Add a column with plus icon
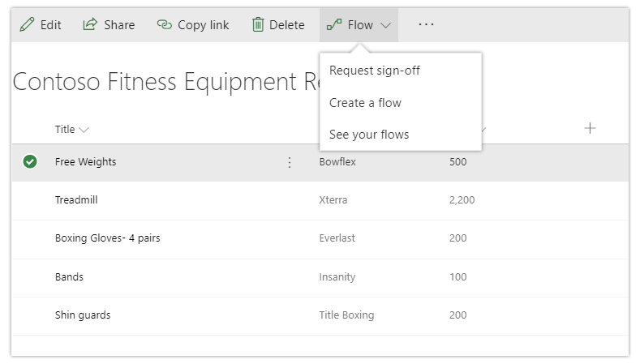 [590, 128]
